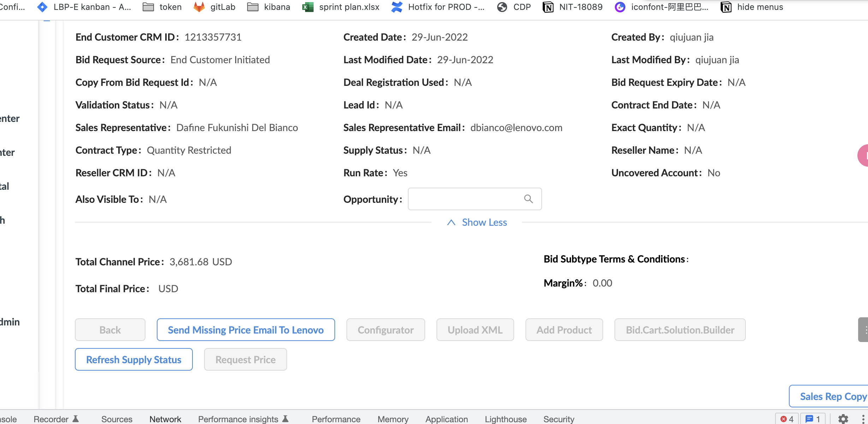Viewport: 868px width, 424px height.
Task: Switch to the Performance DevTools tab
Action: click(x=336, y=419)
